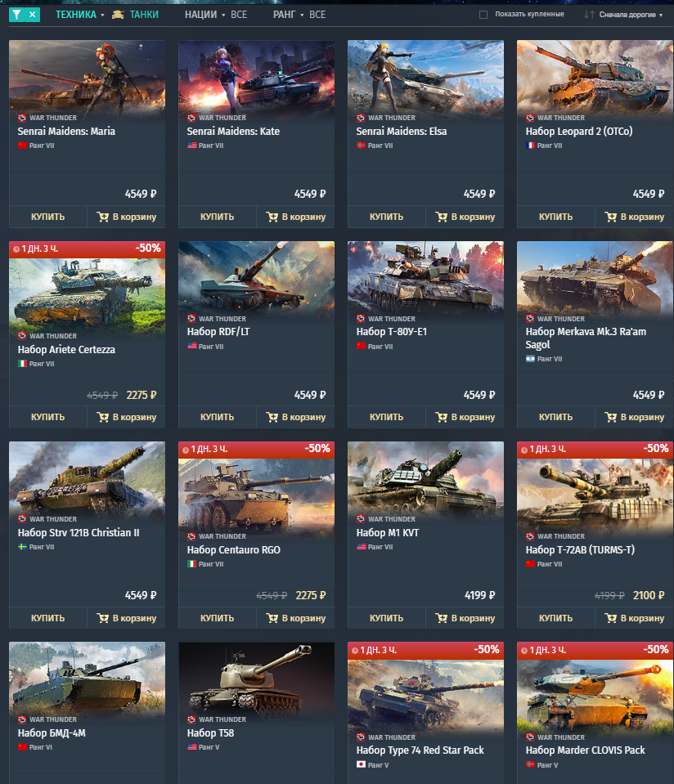Click the Italy flag icon under Centauro RGO

191,564
